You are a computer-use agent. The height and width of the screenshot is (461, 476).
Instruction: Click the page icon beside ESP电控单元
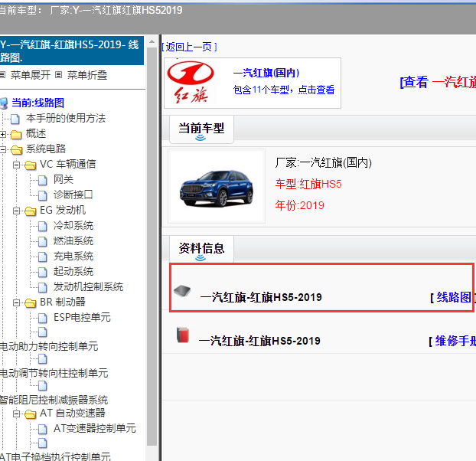coord(43,318)
